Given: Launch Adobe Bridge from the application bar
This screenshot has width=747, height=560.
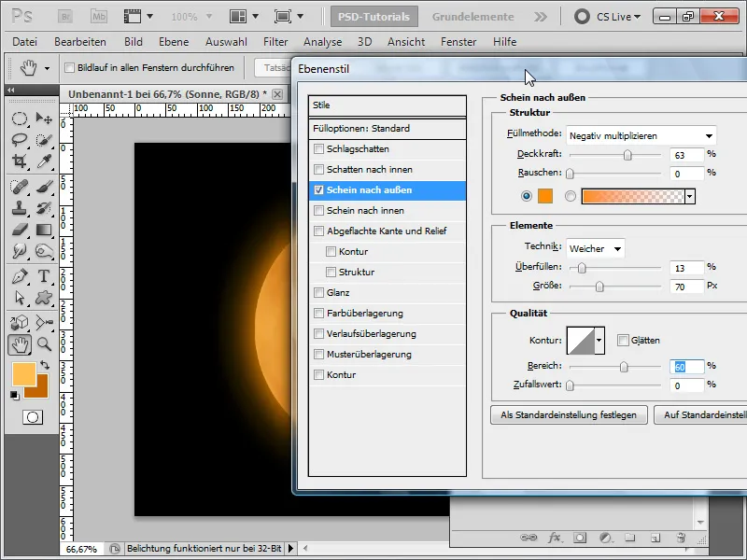Looking at the screenshot, I should pyautogui.click(x=64, y=17).
